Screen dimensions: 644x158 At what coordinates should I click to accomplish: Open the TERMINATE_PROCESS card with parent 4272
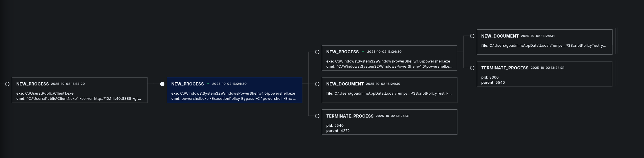click(x=389, y=122)
